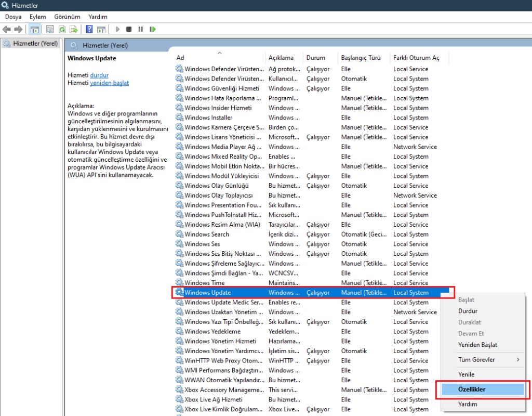Select the Xbox Accessory Management row

(307, 390)
